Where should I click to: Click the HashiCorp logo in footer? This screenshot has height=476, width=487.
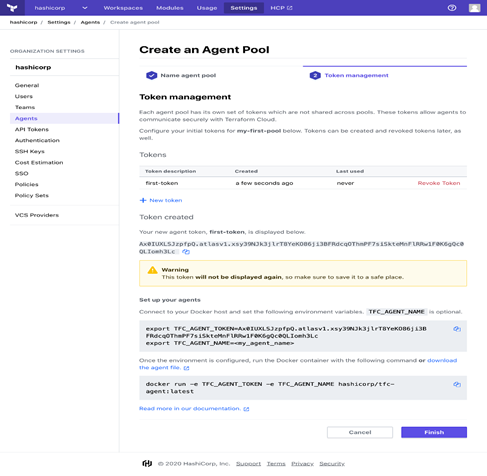(x=147, y=463)
